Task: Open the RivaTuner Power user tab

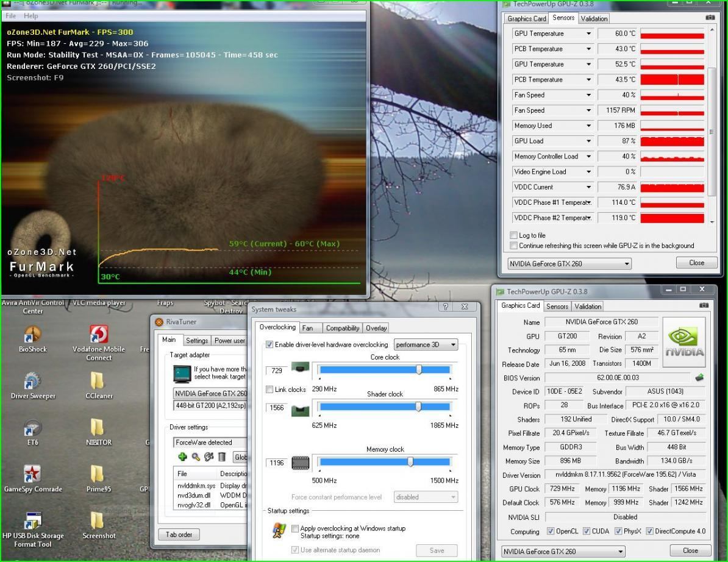Action: [x=229, y=341]
